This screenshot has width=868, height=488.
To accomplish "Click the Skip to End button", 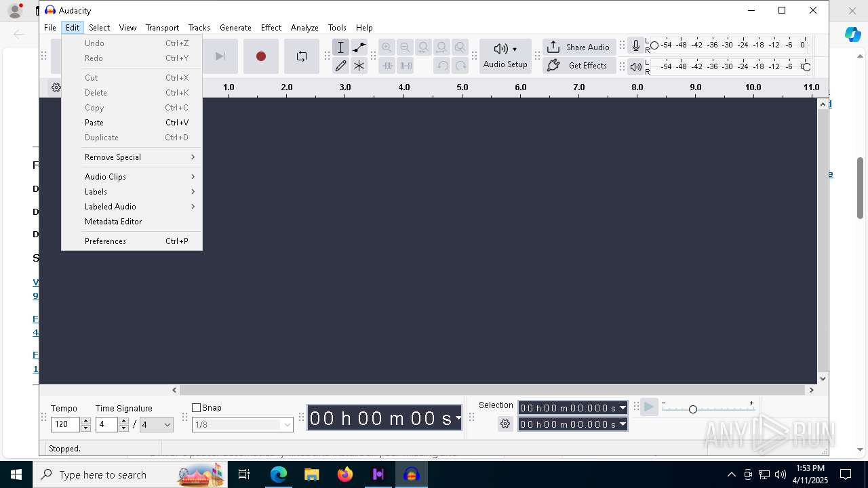I will 220,56.
